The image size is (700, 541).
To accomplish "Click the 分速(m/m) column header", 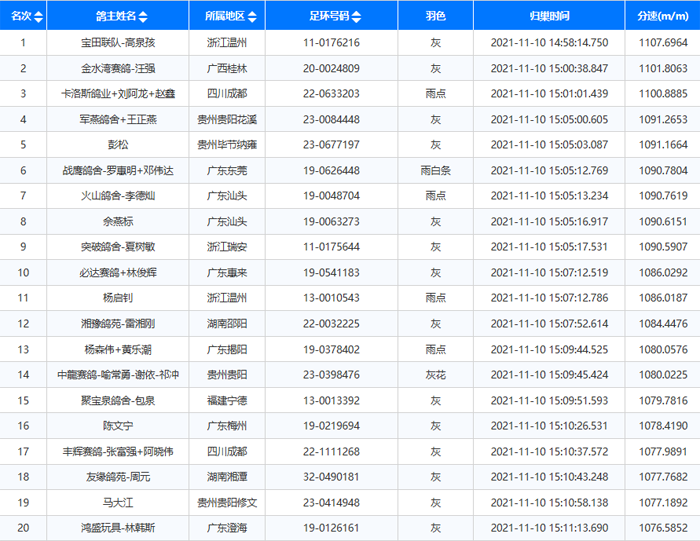I will point(661,17).
